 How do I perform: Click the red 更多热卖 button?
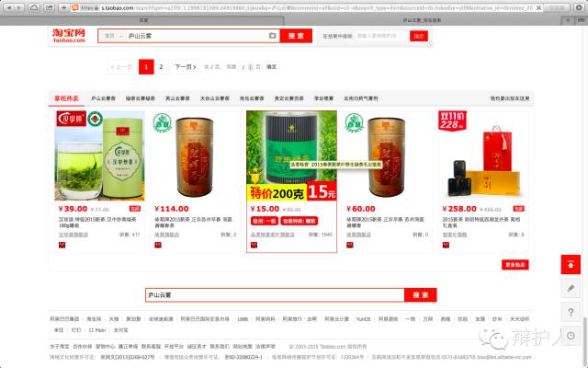pyautogui.click(x=515, y=265)
